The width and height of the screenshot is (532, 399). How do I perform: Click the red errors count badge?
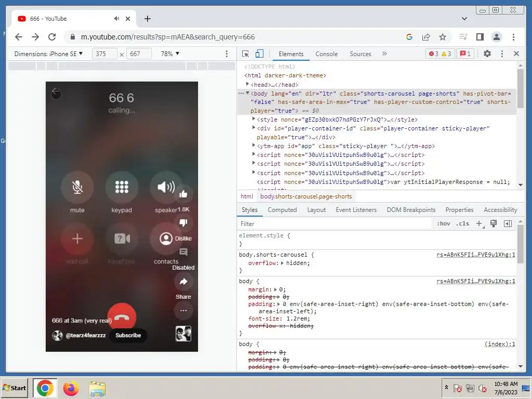click(x=434, y=54)
